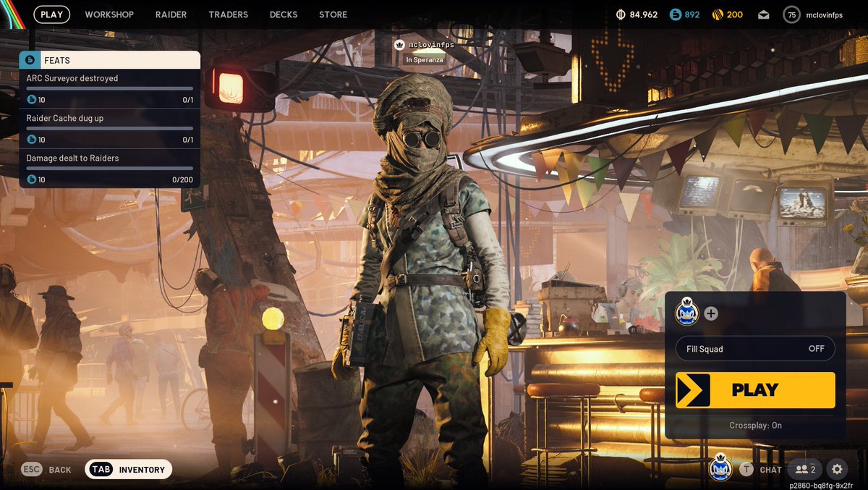The height and width of the screenshot is (490, 868).
Task: Open INVENTORY with the TAB button
Action: (x=128, y=470)
